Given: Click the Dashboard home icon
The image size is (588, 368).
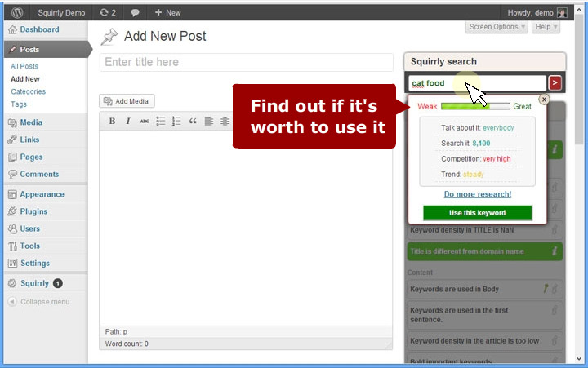Looking at the screenshot, I should pos(12,29).
